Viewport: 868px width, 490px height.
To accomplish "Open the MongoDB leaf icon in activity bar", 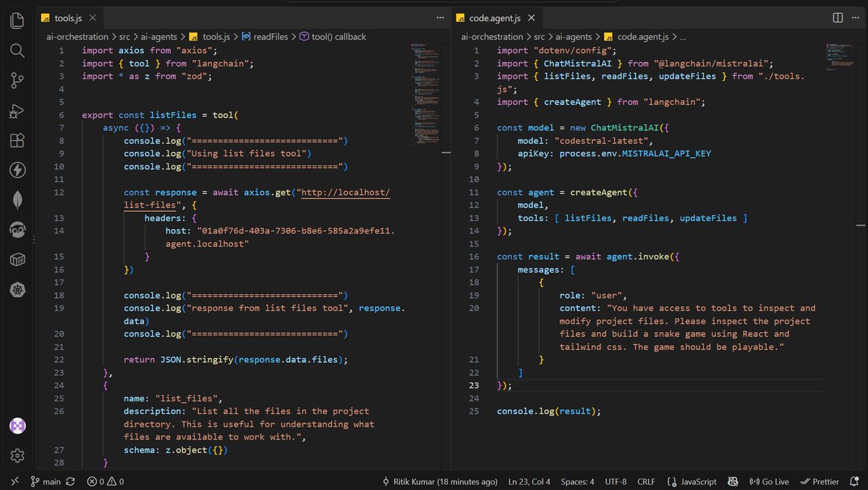I will [17, 200].
